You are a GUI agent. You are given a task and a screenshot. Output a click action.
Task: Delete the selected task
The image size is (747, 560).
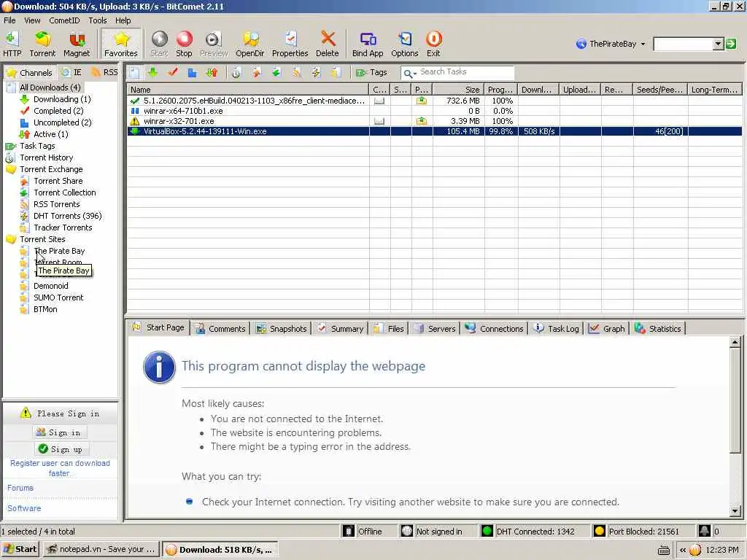[x=328, y=44]
